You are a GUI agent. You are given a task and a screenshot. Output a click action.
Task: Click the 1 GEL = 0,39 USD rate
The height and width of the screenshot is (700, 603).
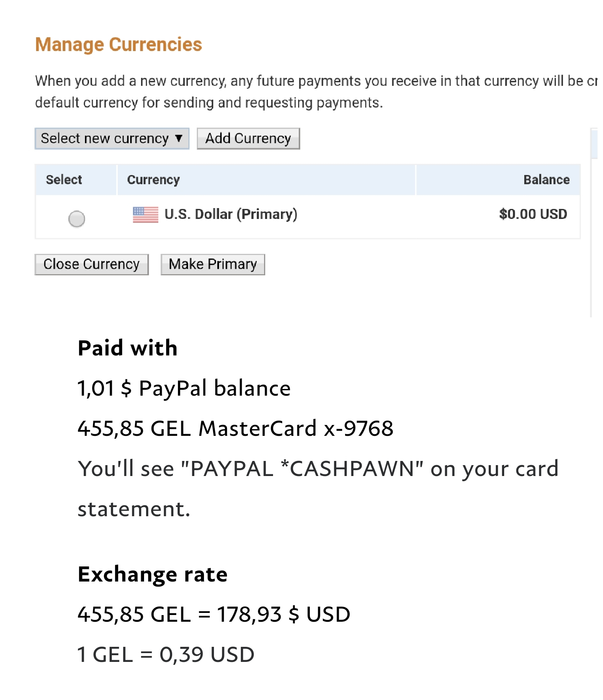(166, 655)
